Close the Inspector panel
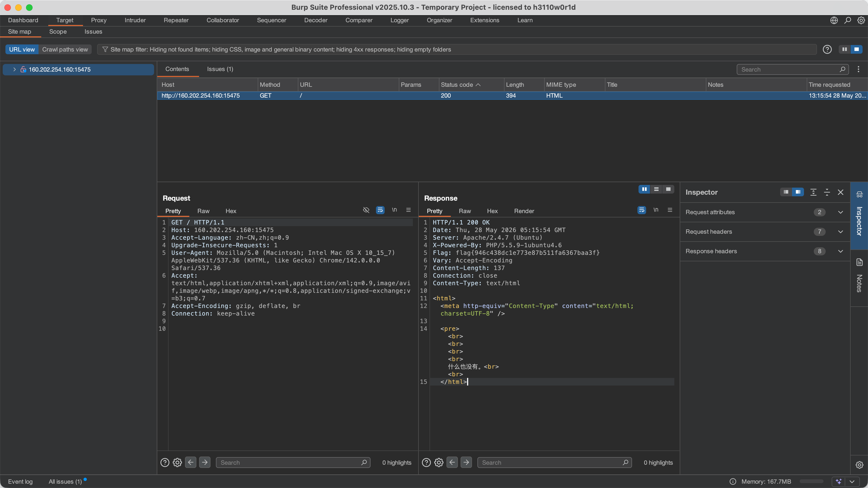 (x=840, y=192)
